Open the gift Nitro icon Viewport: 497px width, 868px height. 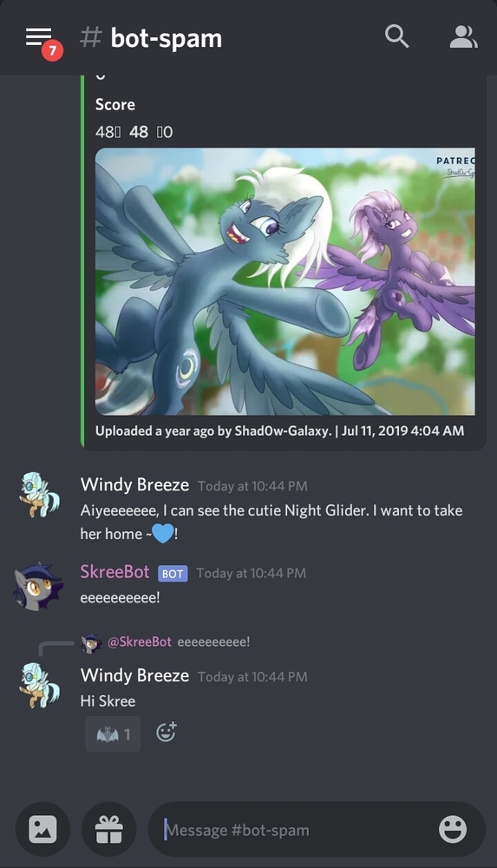(x=109, y=829)
